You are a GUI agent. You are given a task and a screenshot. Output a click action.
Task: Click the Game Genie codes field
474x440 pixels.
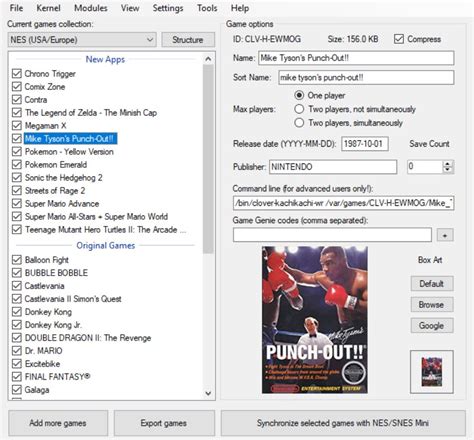tap(332, 235)
